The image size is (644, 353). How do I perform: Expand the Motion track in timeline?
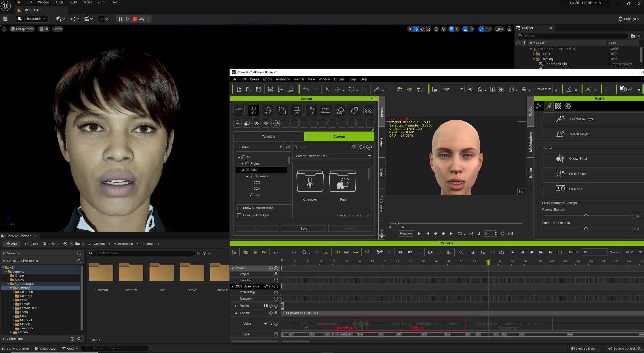click(x=235, y=306)
